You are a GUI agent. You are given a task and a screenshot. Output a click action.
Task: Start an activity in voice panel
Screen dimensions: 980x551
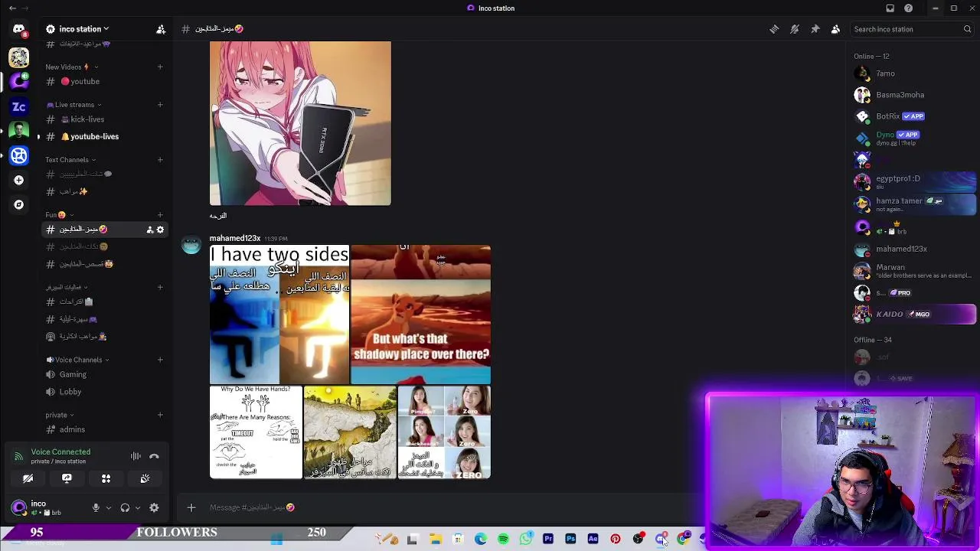point(106,478)
